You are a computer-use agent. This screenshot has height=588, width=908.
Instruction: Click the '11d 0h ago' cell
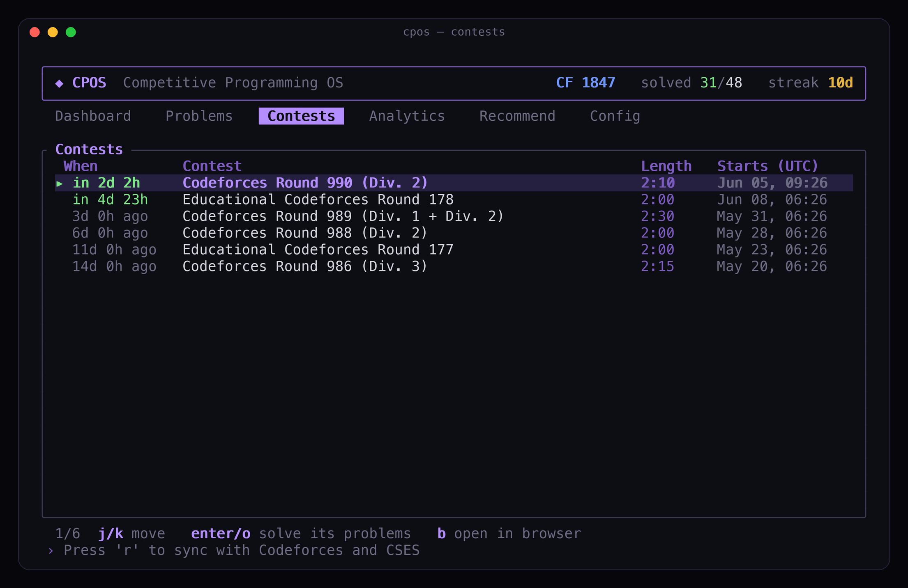[114, 250]
